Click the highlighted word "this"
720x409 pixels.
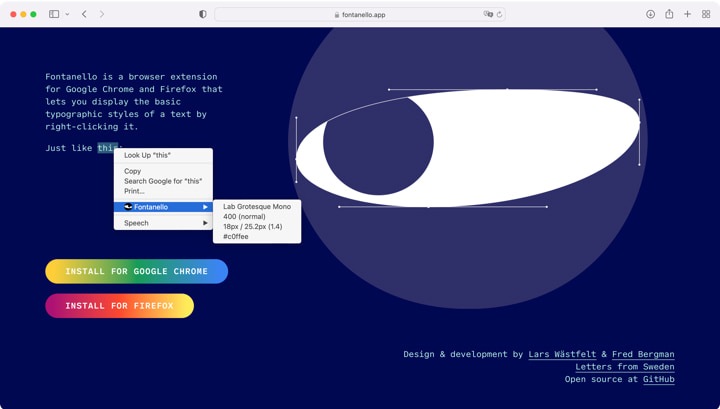tap(106, 148)
